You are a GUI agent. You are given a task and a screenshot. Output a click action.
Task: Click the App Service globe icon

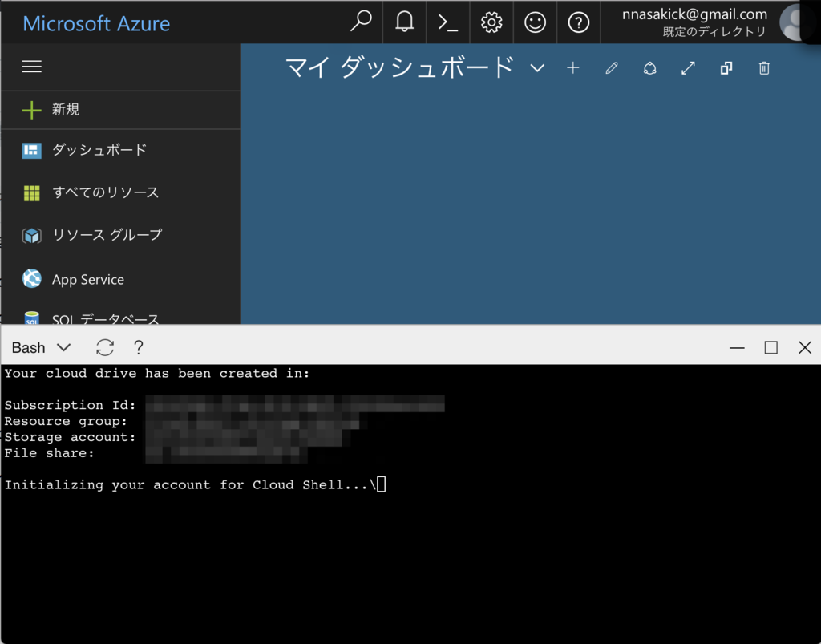pyautogui.click(x=32, y=278)
